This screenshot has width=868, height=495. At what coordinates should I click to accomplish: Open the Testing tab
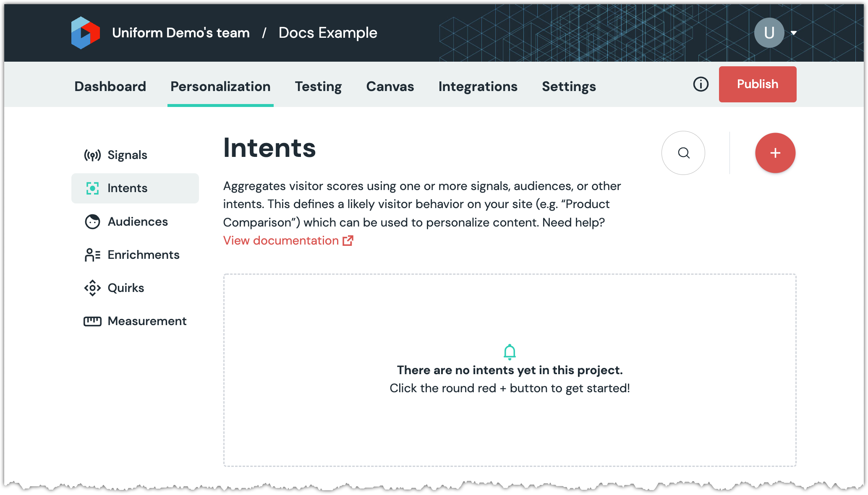318,86
